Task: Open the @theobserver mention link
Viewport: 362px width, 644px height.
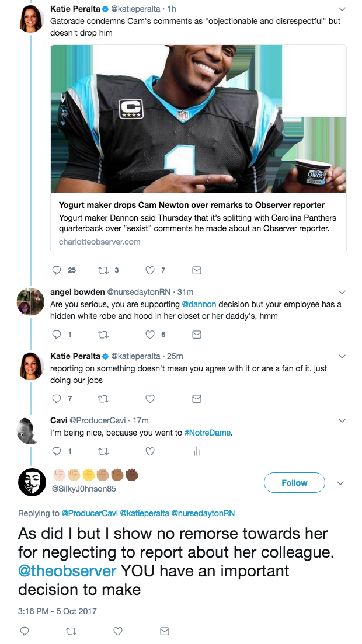Action: click(67, 571)
